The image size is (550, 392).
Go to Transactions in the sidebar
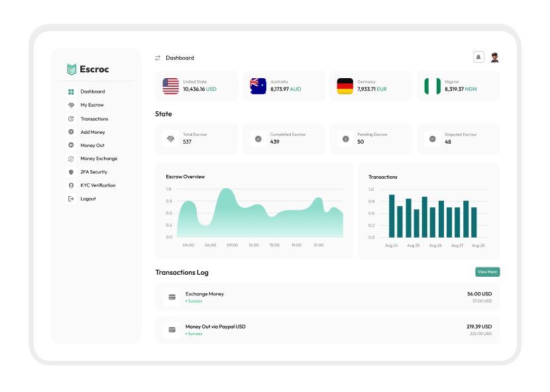[x=94, y=119]
